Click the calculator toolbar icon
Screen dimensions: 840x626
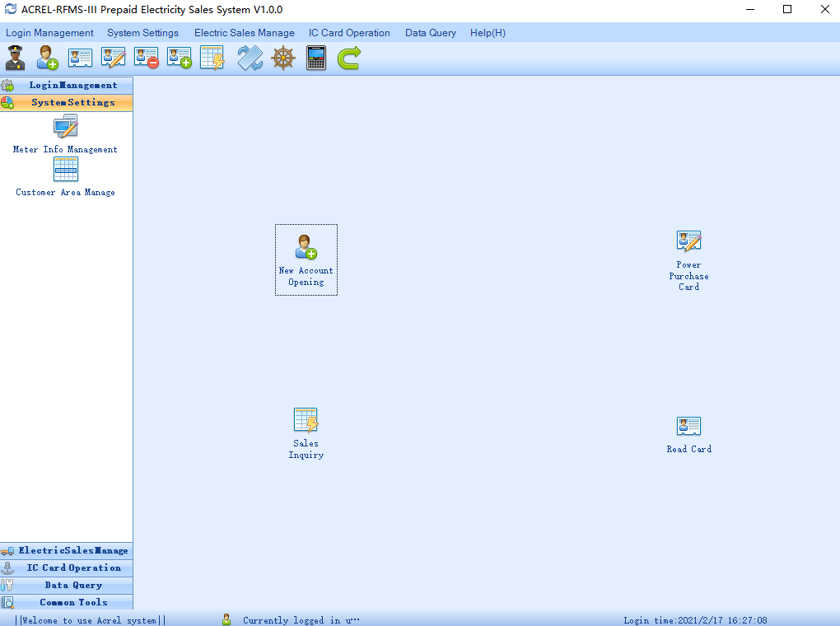pyautogui.click(x=316, y=58)
